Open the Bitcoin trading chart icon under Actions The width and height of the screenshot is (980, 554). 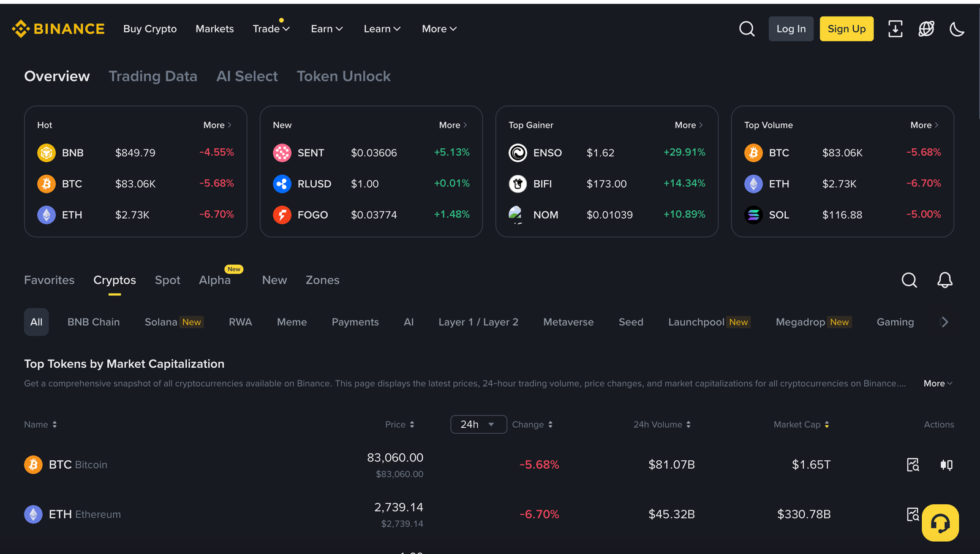click(x=913, y=465)
